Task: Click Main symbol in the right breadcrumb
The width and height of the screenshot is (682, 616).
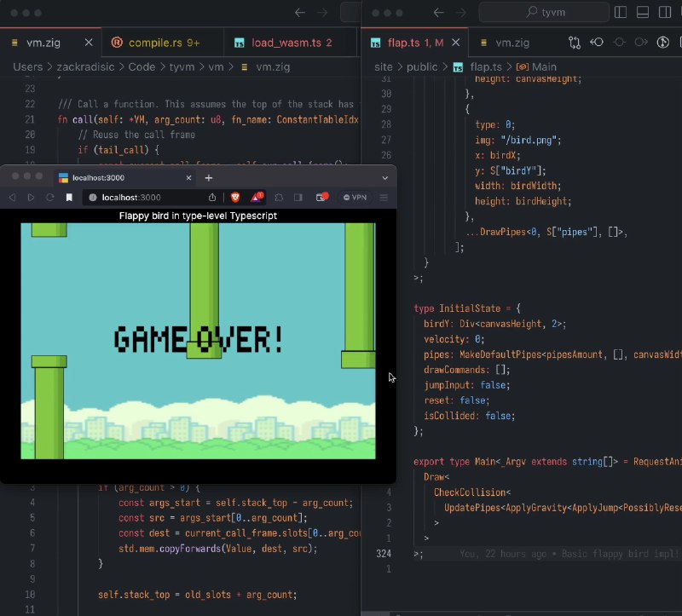Action: click(544, 67)
